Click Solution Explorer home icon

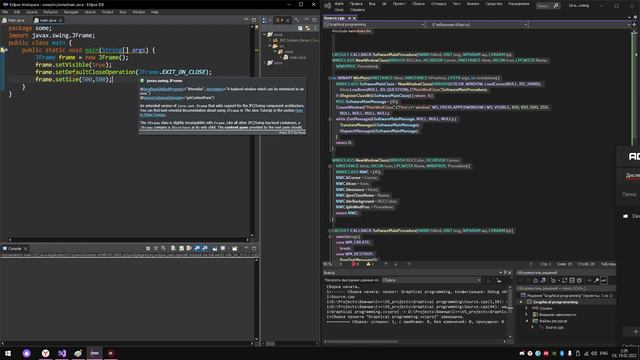(x=536, y=280)
